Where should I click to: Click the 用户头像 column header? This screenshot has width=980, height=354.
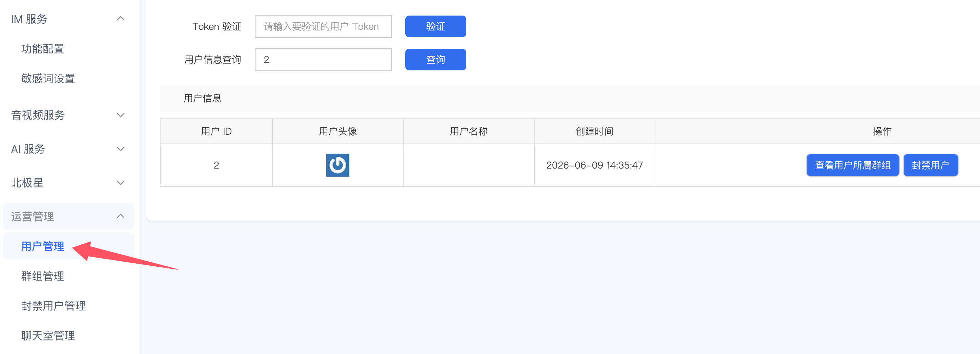point(338,131)
